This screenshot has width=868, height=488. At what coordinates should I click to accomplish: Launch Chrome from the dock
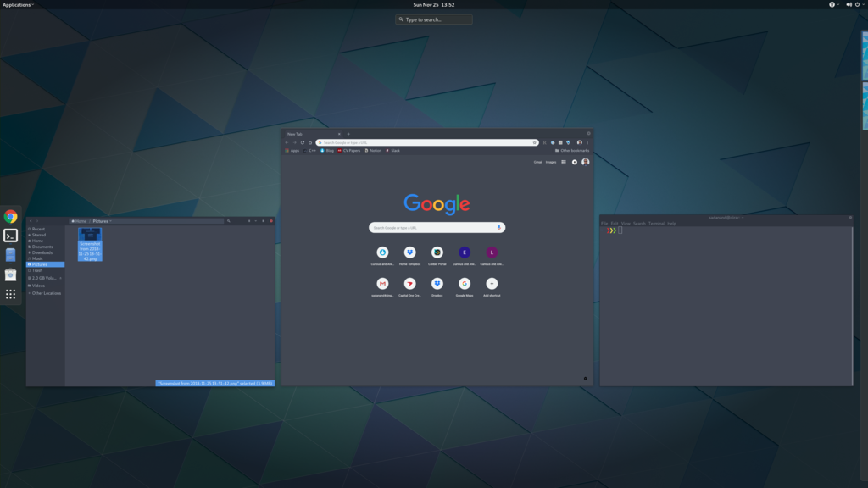click(x=10, y=216)
